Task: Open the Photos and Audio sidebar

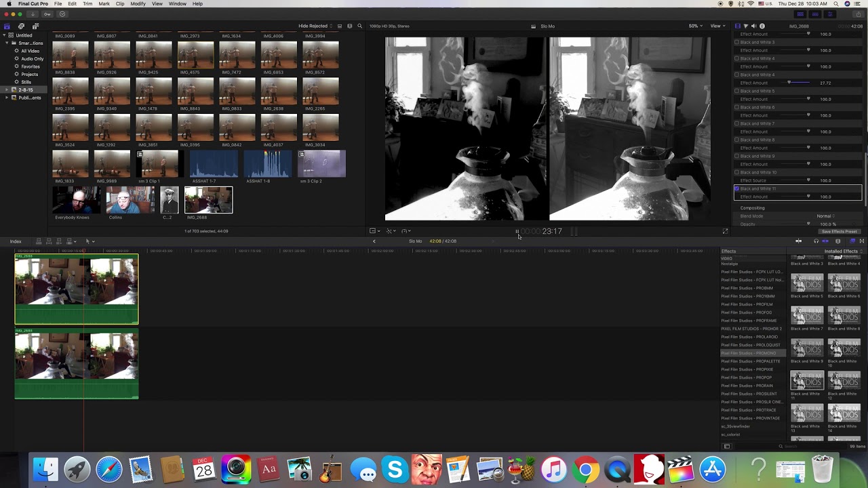Action: [21, 26]
